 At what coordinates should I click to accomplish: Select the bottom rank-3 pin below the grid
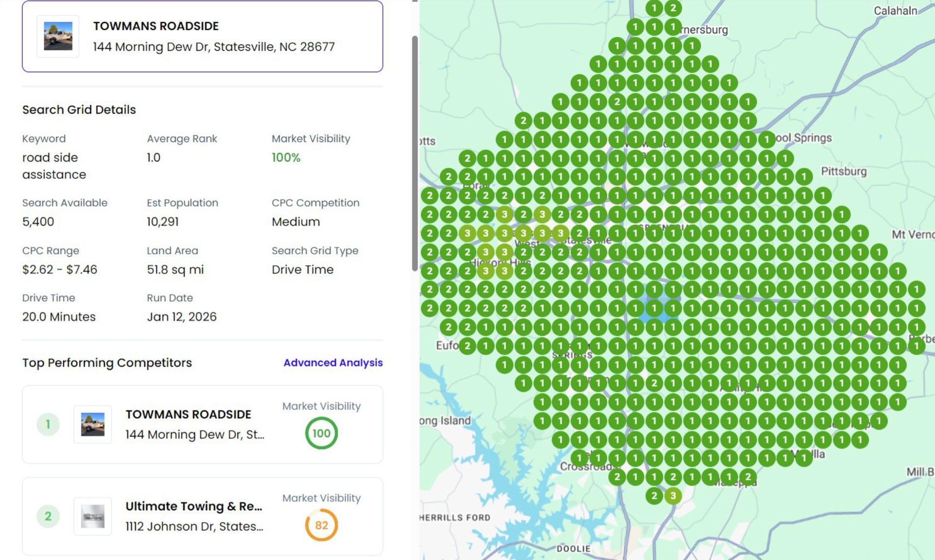pyautogui.click(x=673, y=496)
